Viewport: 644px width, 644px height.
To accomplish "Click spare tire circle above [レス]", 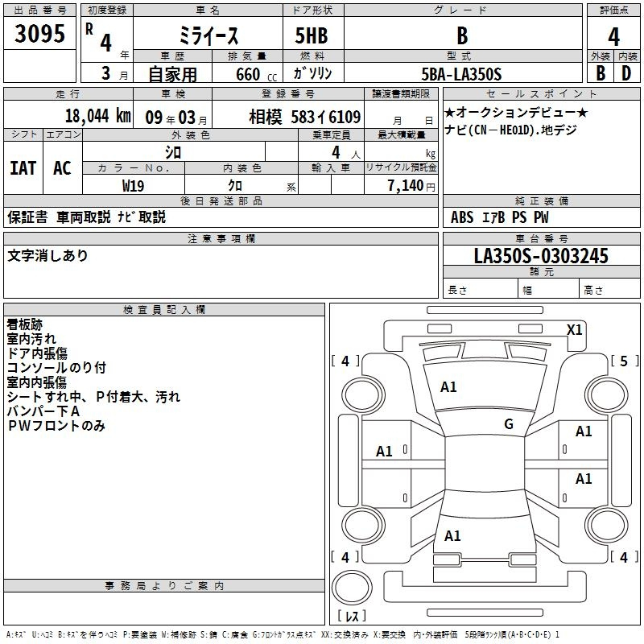I will [352, 587].
